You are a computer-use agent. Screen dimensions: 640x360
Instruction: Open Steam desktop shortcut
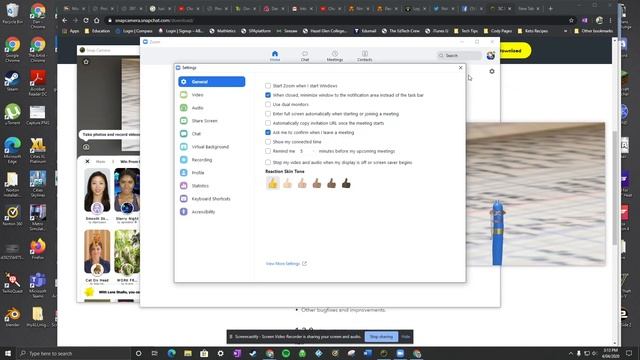12,81
